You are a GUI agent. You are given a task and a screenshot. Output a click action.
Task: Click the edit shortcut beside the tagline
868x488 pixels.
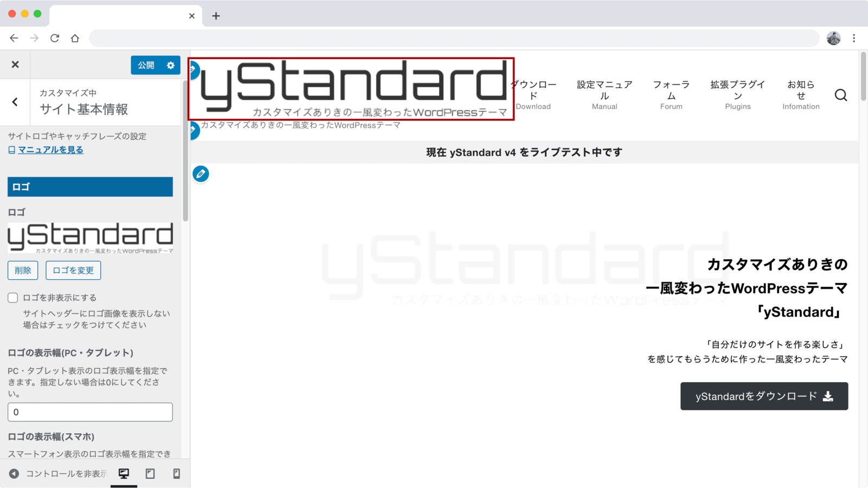point(194,130)
